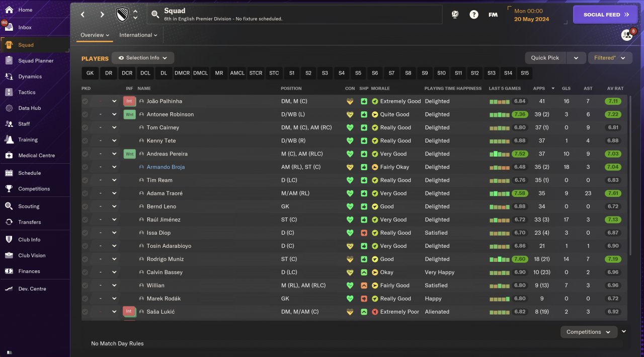Open the Scouting magnifier icon
Image resolution: width=644 pixels, height=357 pixels.
pos(9,206)
